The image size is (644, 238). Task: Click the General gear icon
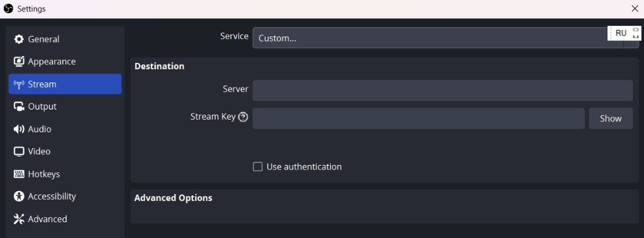(x=19, y=39)
